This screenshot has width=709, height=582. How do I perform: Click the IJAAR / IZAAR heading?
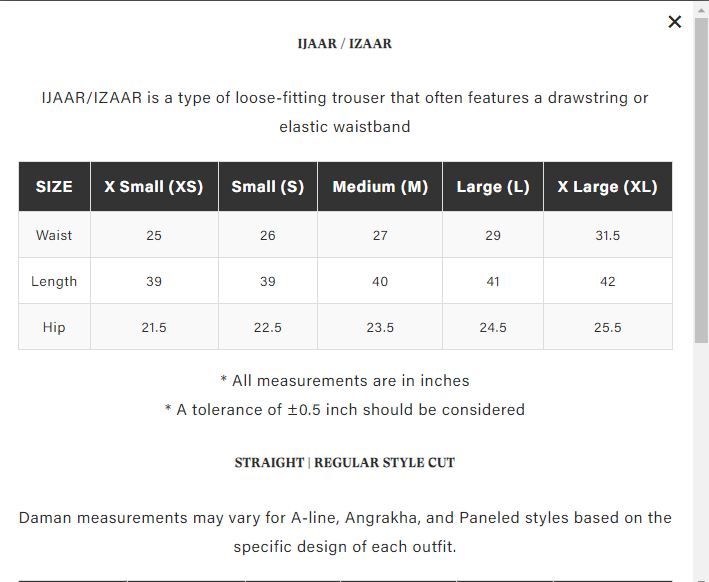pos(345,44)
